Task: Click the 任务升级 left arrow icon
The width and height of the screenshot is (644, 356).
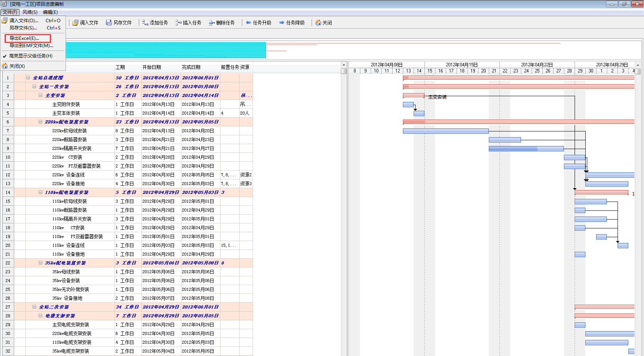Action: click(x=248, y=23)
